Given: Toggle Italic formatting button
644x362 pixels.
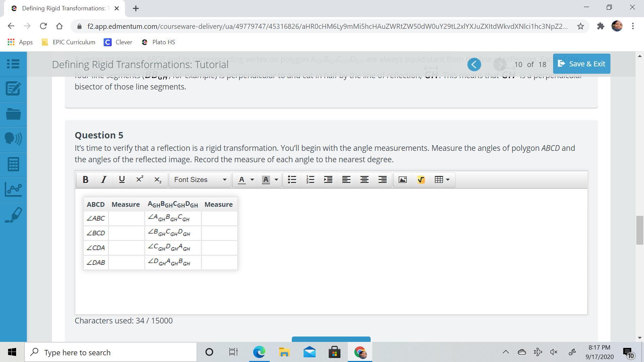Looking at the screenshot, I should 104,180.
